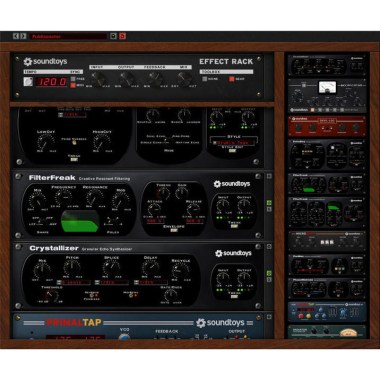The width and height of the screenshot is (380, 380).
Task: Click the 120.0 tempo display field
Action: (52, 82)
